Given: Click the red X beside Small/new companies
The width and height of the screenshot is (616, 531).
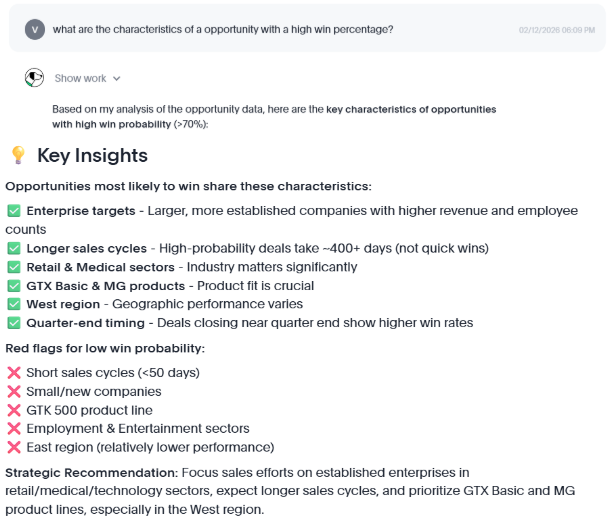Looking at the screenshot, I should pos(14,391).
